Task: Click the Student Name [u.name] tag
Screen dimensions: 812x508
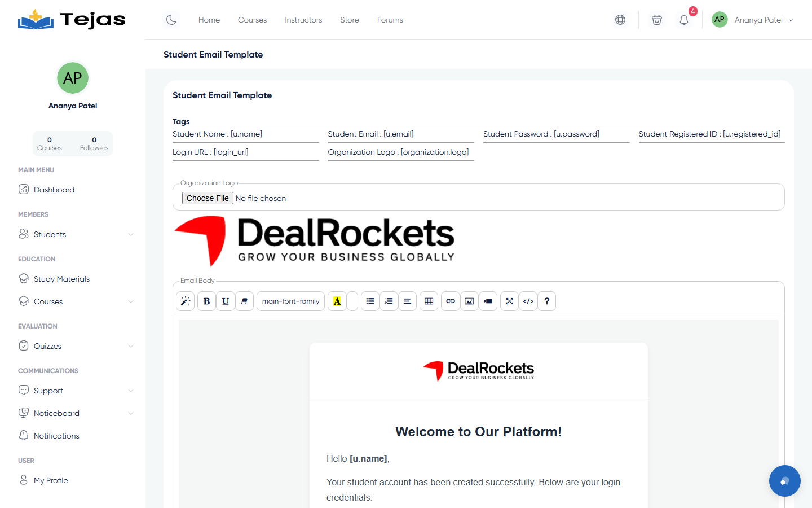Action: (217, 134)
